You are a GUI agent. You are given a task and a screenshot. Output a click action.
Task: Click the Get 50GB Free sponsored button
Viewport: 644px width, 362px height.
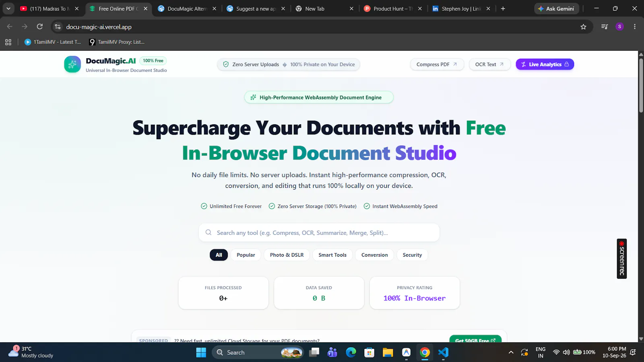tap(475, 339)
